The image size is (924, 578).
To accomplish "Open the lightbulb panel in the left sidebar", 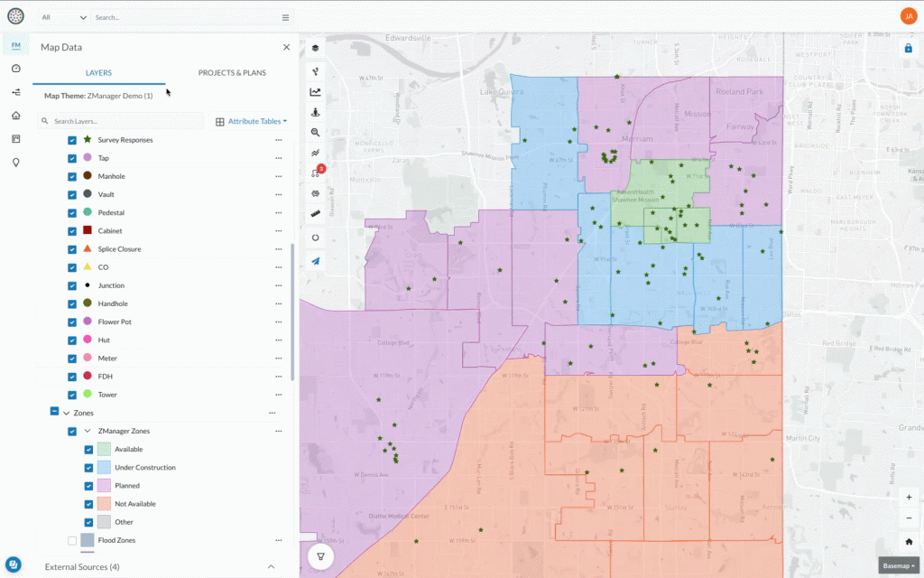I will coord(14,162).
